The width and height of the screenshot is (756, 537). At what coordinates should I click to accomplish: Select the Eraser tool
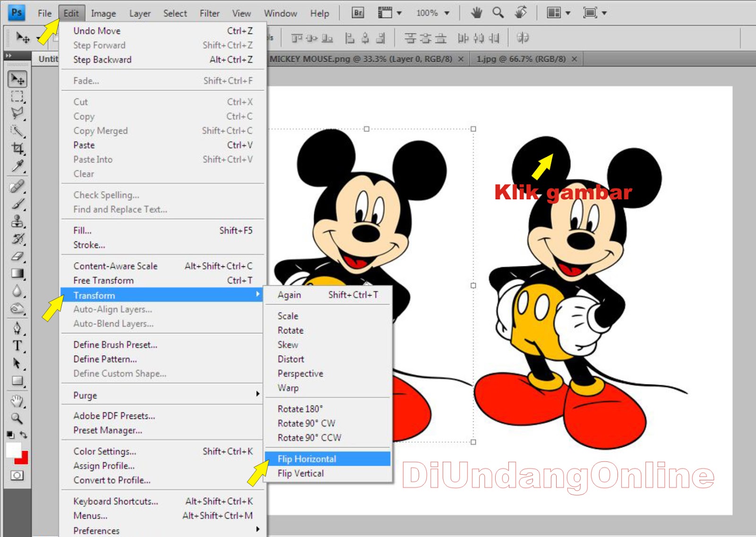click(x=17, y=256)
